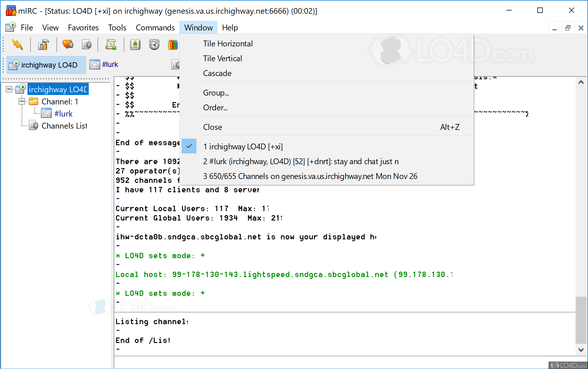Screen dimensions: 588x369
Task: Click 'I have 117 clients' line
Action: point(187,190)
